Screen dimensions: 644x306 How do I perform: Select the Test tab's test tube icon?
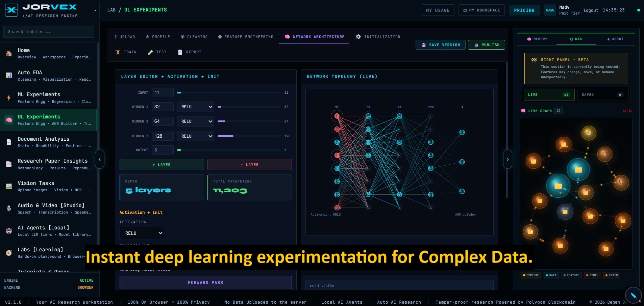(151, 52)
